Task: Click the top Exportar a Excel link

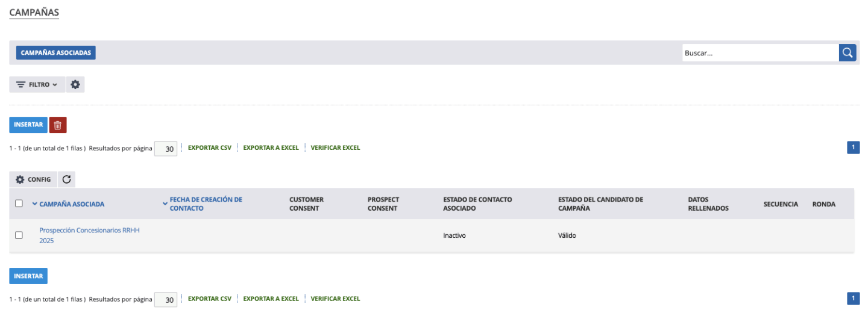Action: click(x=271, y=147)
